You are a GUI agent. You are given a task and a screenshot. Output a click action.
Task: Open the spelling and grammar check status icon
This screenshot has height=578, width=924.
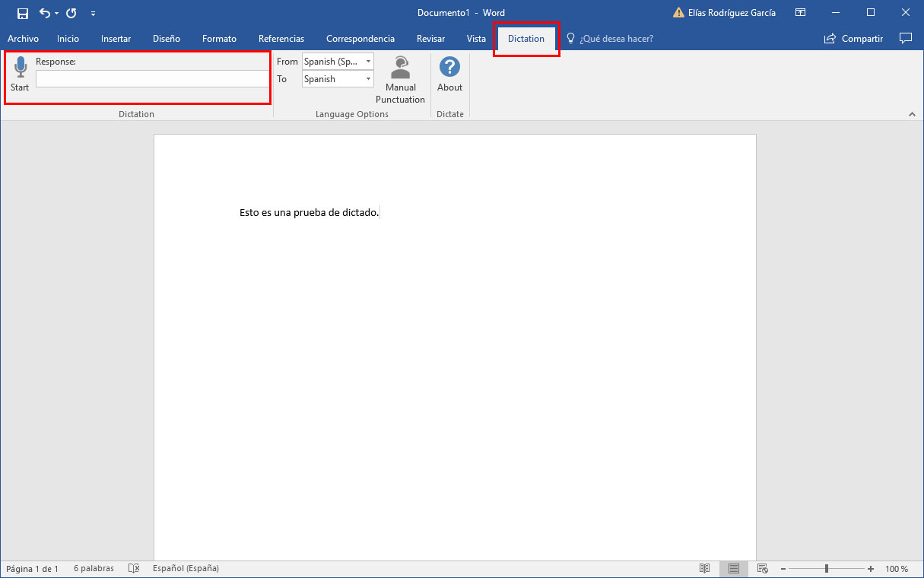click(134, 568)
